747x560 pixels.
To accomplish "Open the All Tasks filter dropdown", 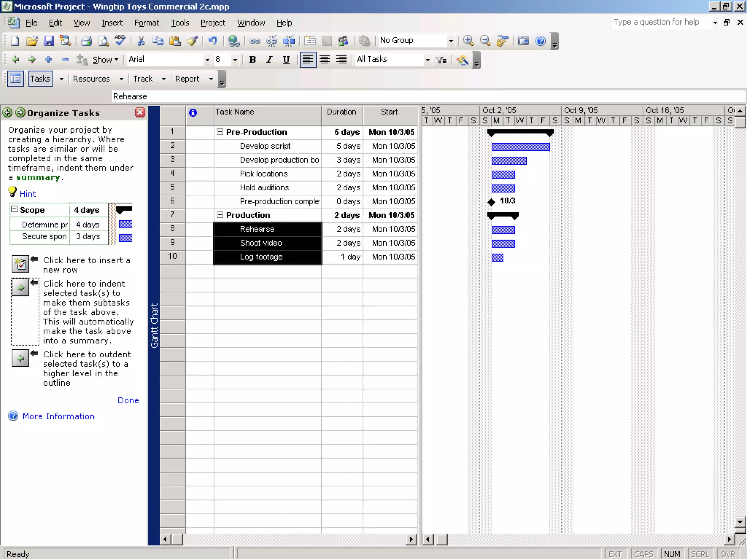I will (x=427, y=60).
